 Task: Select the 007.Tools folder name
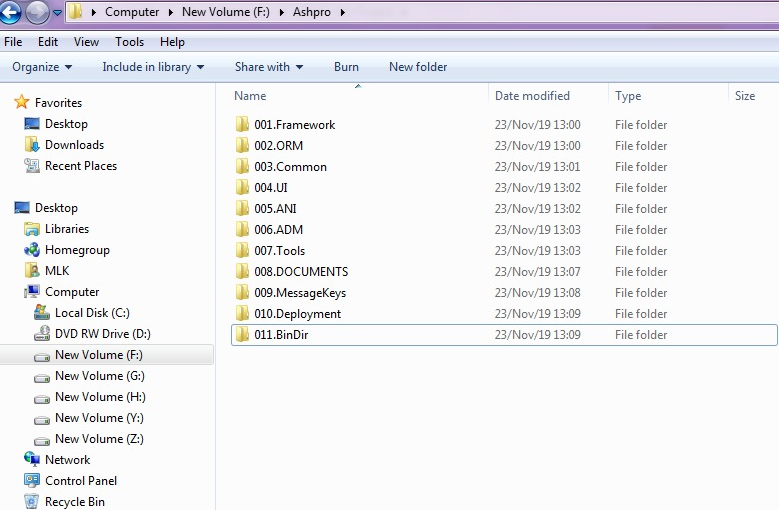279,251
